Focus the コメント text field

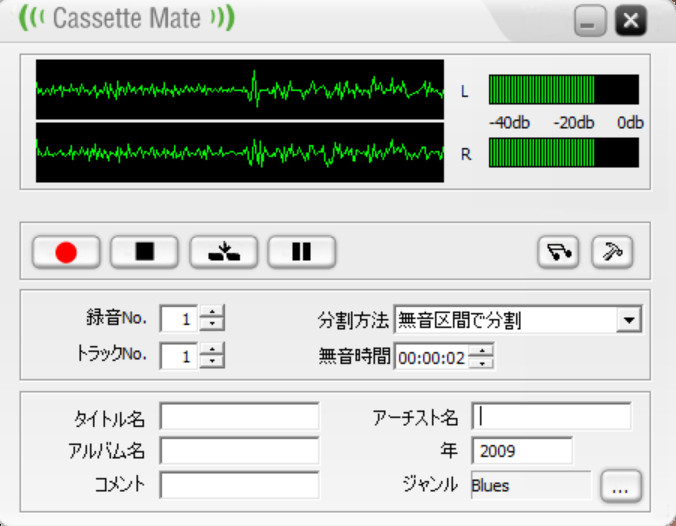239,485
